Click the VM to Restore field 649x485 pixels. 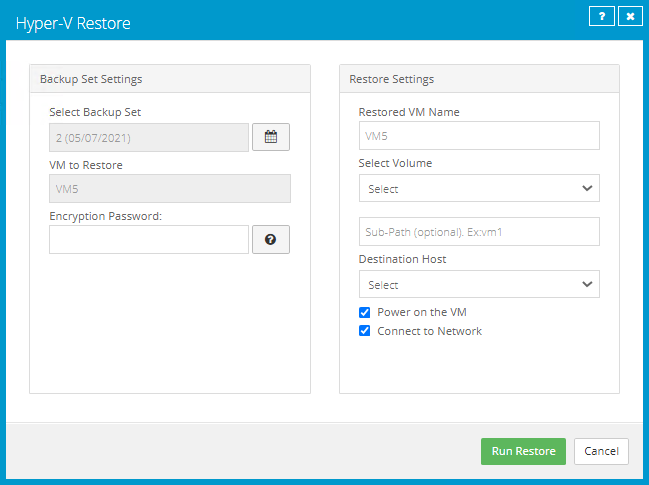tap(169, 189)
